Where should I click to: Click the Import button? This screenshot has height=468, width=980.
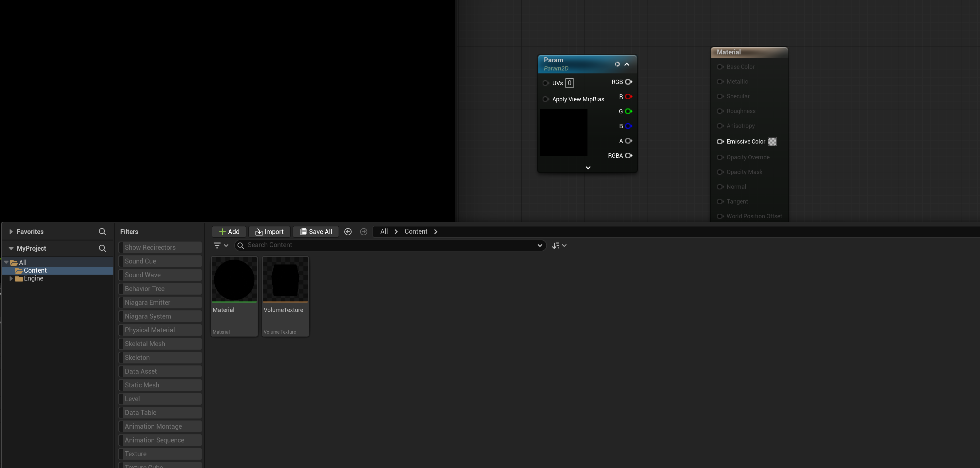click(x=269, y=232)
